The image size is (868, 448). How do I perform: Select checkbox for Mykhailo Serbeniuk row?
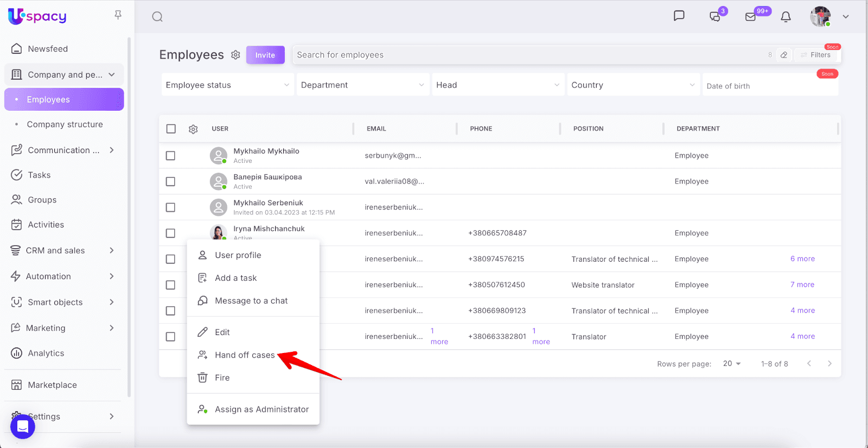(170, 207)
